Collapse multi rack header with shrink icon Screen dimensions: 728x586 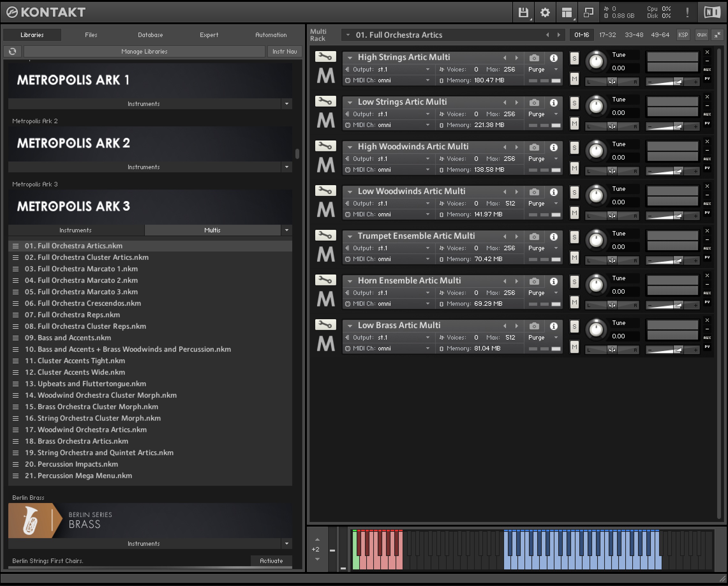[x=717, y=34]
